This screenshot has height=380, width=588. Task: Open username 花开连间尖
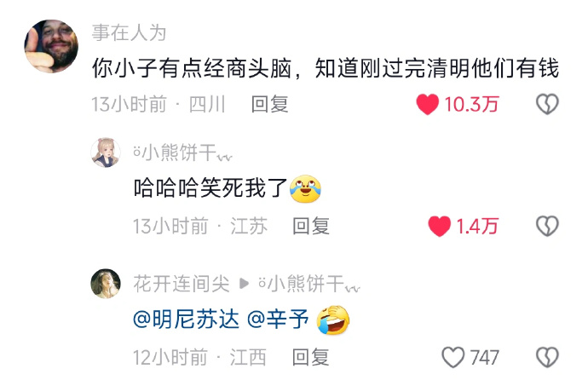(182, 284)
